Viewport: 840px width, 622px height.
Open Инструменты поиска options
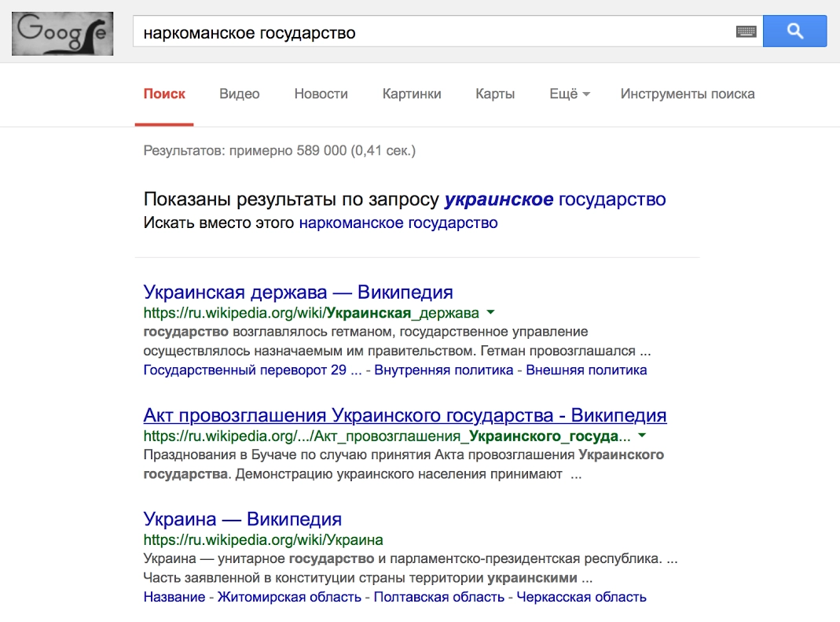click(x=687, y=94)
